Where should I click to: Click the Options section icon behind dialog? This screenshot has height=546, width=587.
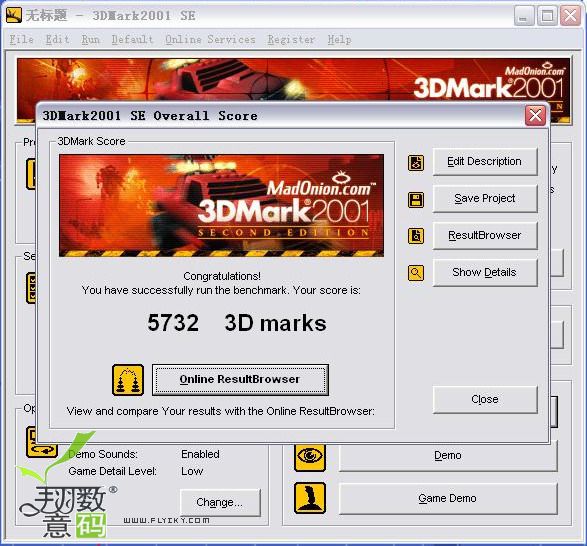tap(41, 442)
